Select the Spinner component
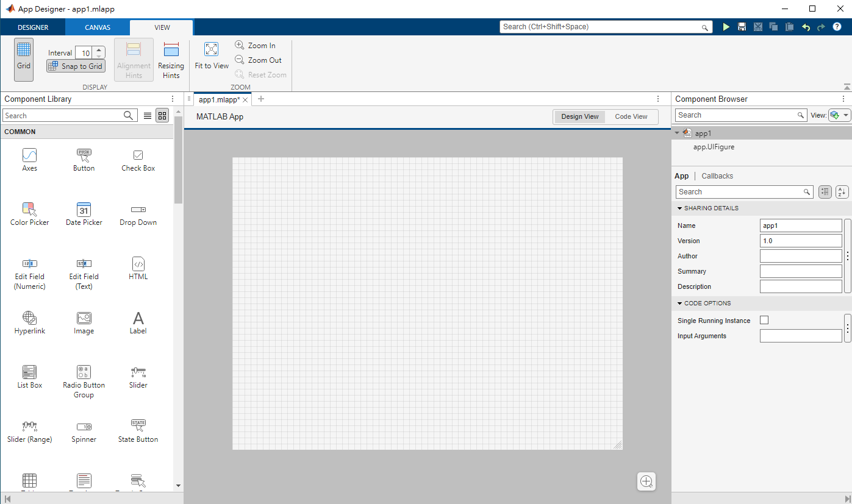 pyautogui.click(x=84, y=431)
